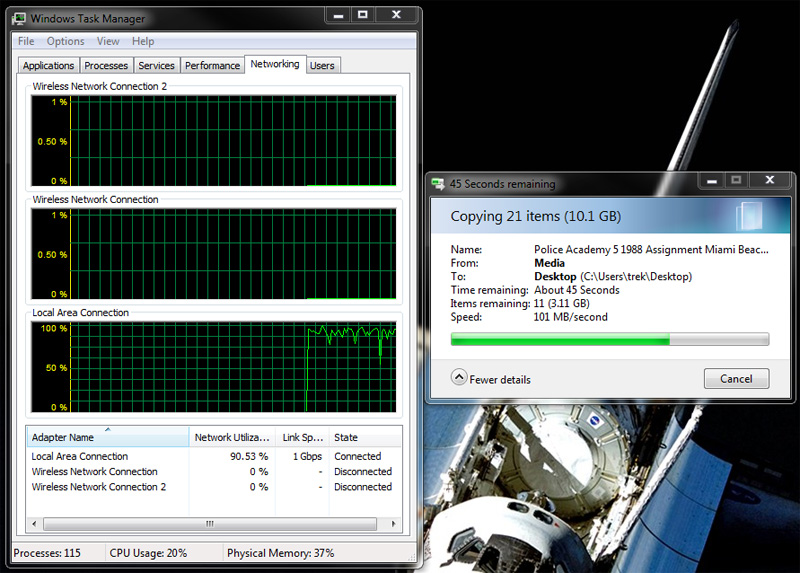Click the right arrow of horizontal scrollbar
The height and width of the screenshot is (573, 800).
pos(393,524)
